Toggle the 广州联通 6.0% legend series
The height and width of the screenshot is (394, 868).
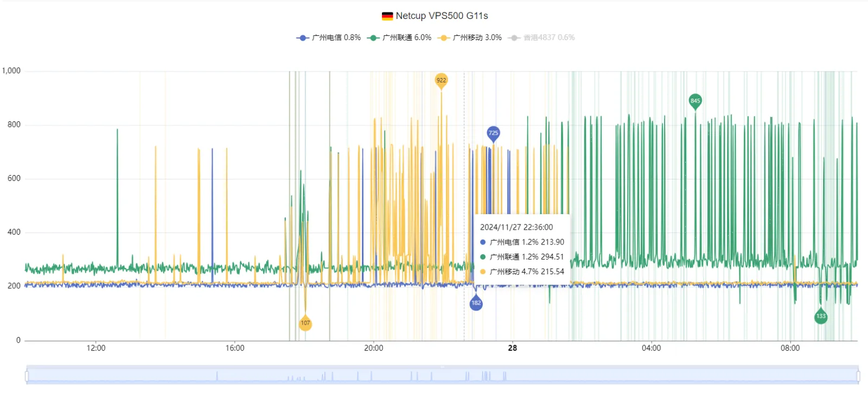(399, 37)
